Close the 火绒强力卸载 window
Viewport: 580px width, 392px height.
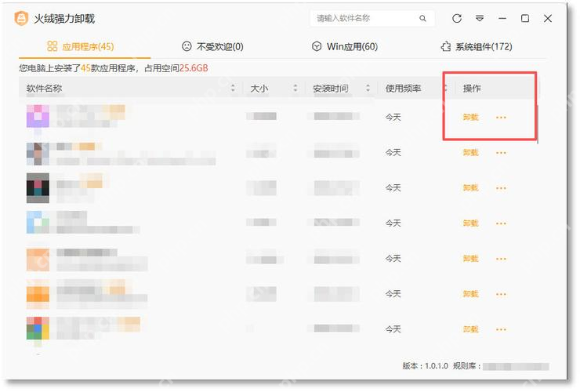548,18
